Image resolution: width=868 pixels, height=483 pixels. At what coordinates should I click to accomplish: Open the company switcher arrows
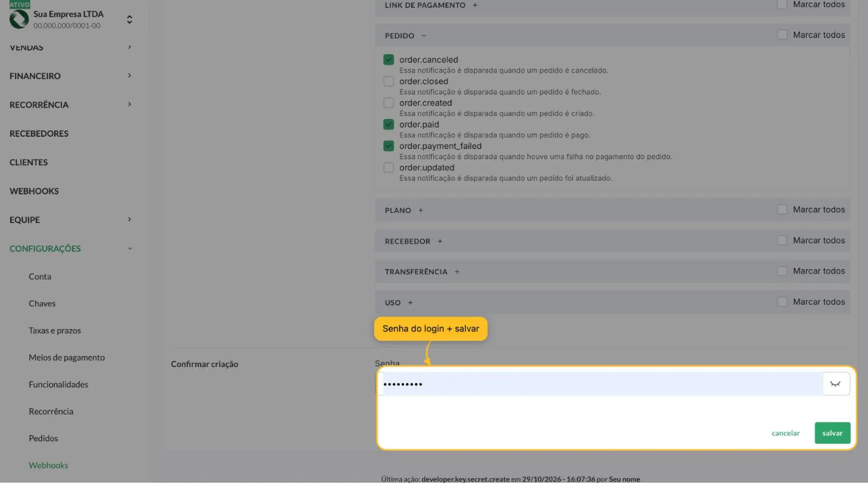pyautogui.click(x=129, y=20)
